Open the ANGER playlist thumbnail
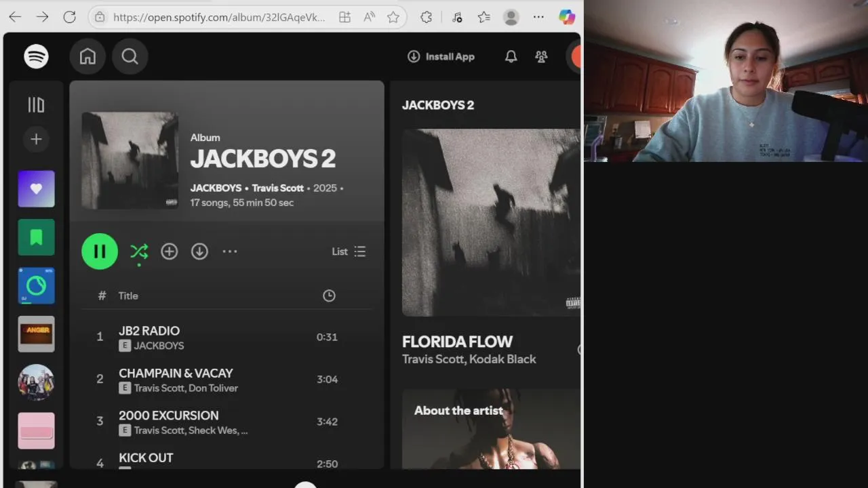This screenshot has height=488, width=868. pyautogui.click(x=36, y=333)
